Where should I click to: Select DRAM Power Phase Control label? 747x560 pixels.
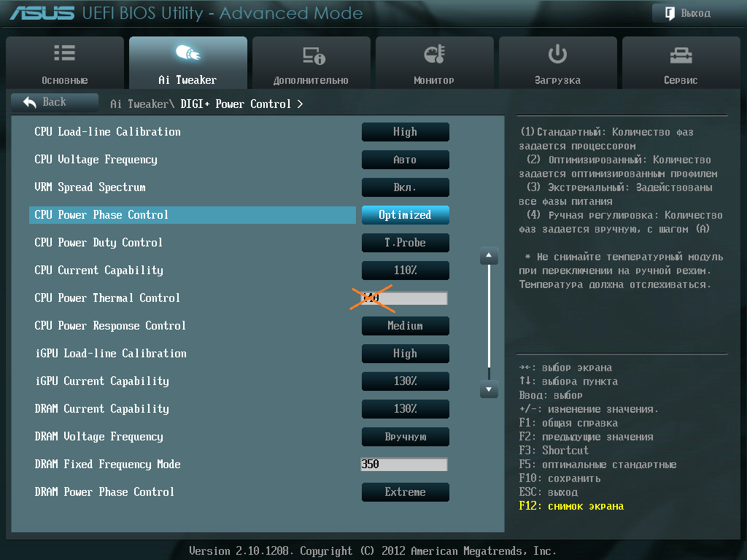104,492
